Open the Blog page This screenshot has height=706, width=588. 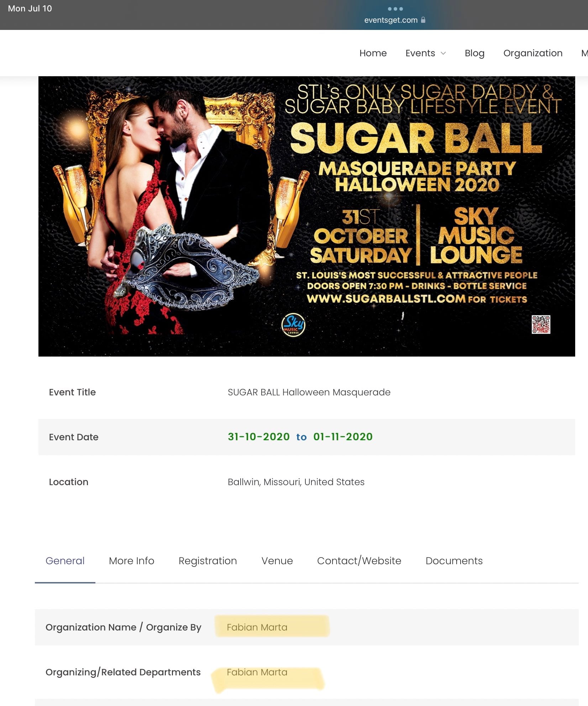(474, 53)
